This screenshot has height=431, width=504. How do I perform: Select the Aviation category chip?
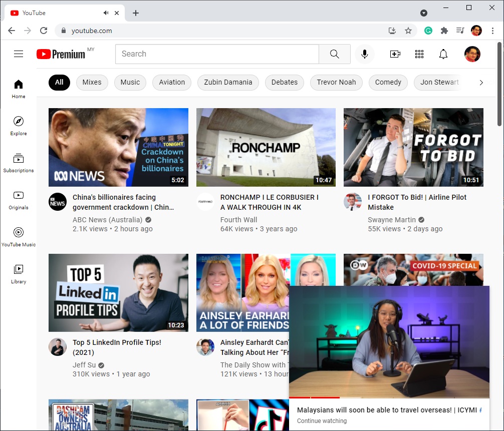coord(172,82)
